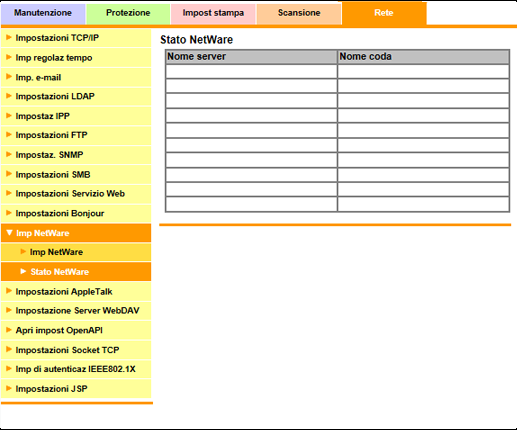The image size is (517, 430).
Task: Select Stato NetWare sub-item
Action: [76, 272]
